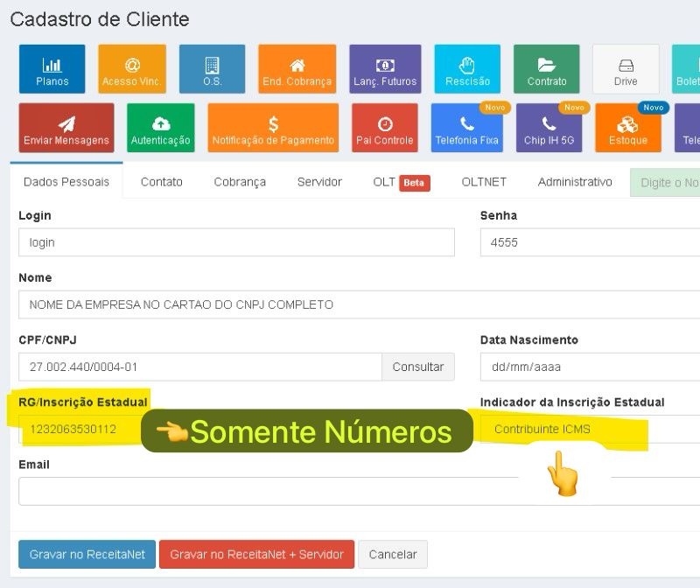Expand Indicador da Inscrição Estadual dropdown
Viewport: 700px width, 588px height.
tap(590, 430)
